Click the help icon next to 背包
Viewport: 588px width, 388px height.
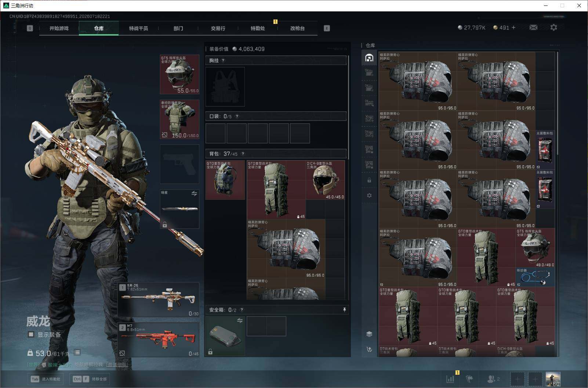click(x=243, y=154)
